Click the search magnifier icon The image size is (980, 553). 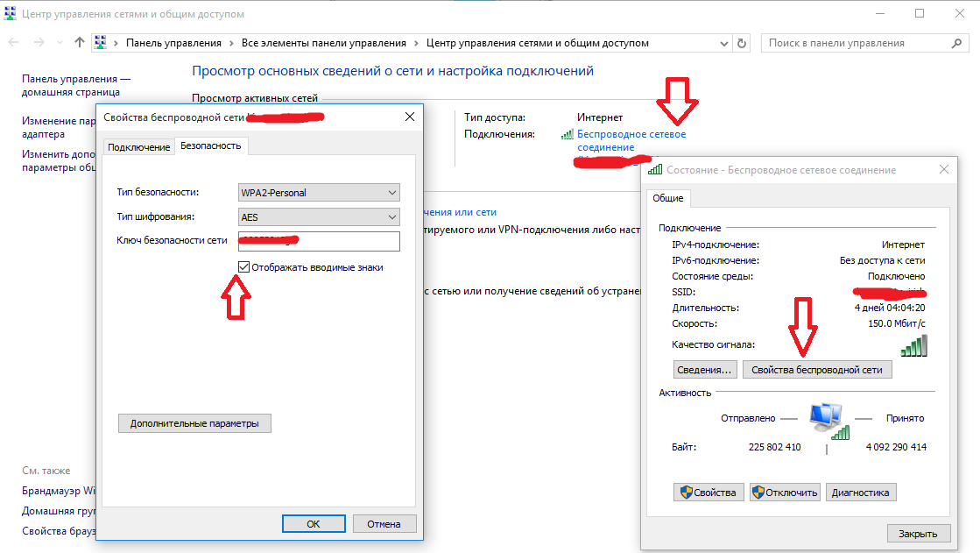coord(956,43)
